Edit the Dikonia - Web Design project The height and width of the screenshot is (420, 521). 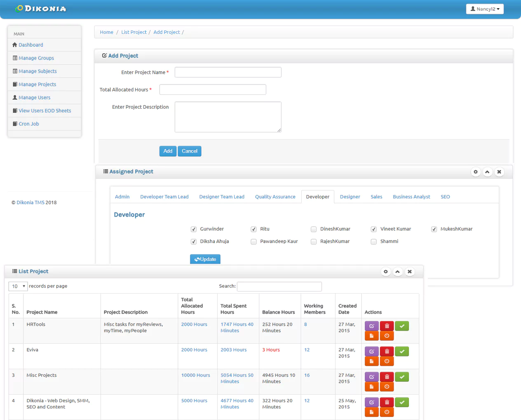[x=371, y=402]
